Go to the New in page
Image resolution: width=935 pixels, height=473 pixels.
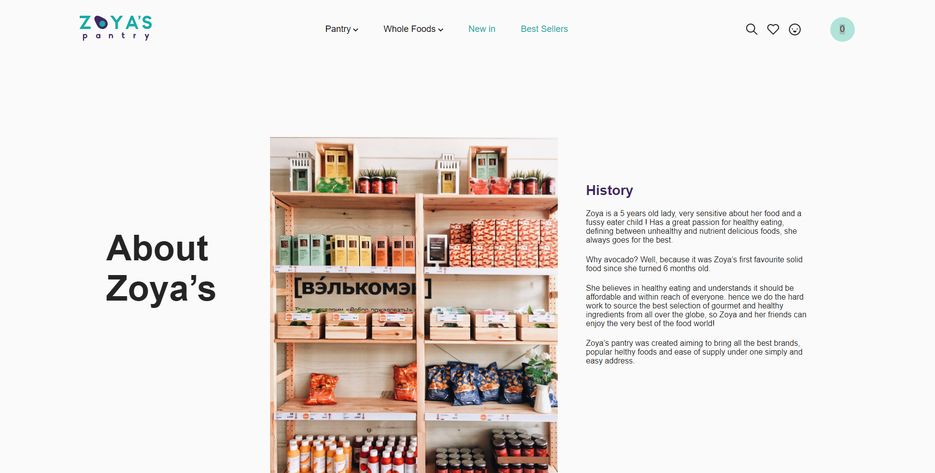tap(481, 29)
